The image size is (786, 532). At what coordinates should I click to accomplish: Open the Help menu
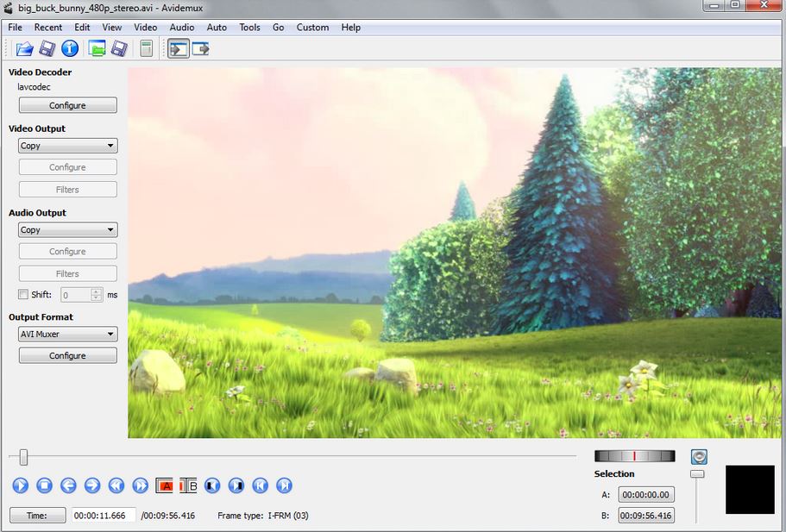351,28
